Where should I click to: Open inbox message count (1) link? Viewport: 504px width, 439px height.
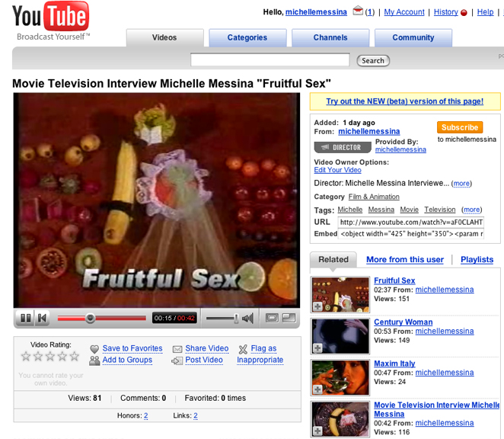(x=370, y=12)
